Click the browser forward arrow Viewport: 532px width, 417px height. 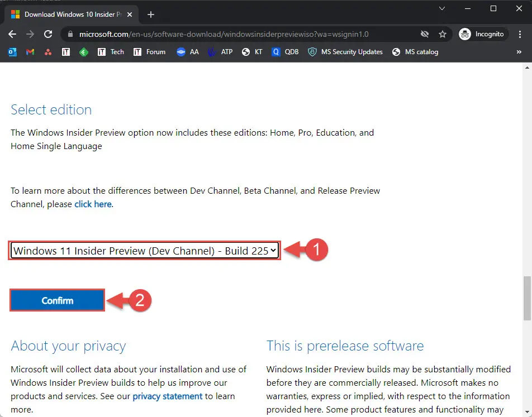(x=30, y=34)
